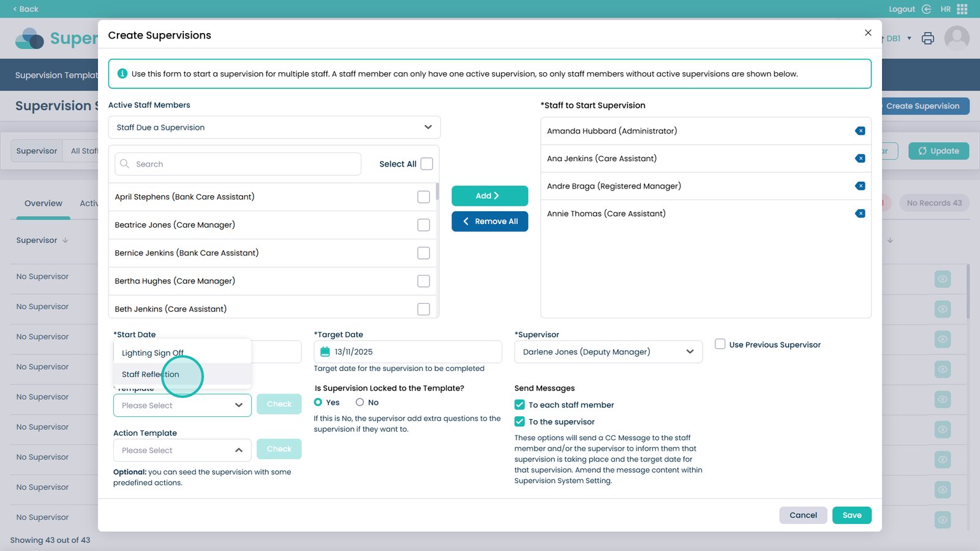
Task: Pick the Lighting Sign Off template option
Action: click(153, 353)
